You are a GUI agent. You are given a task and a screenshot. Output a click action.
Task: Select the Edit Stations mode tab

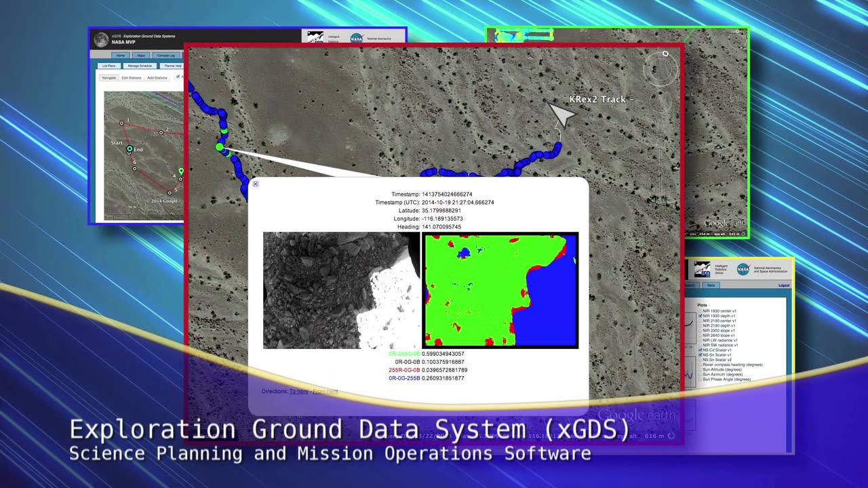pos(132,78)
